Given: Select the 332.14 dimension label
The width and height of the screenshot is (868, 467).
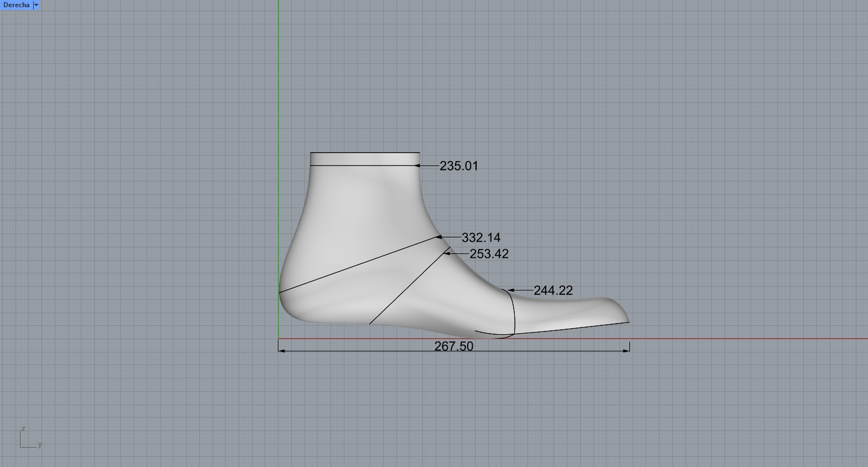Looking at the screenshot, I should coord(480,238).
